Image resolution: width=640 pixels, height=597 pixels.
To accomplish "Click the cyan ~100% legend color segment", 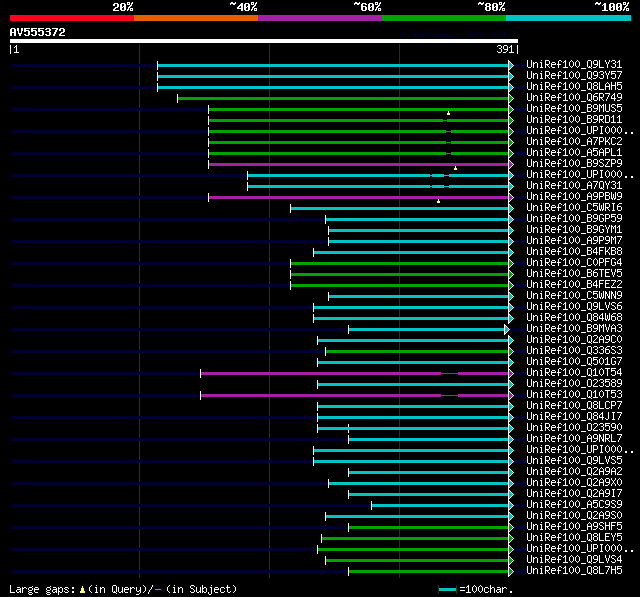I will click(x=568, y=18).
